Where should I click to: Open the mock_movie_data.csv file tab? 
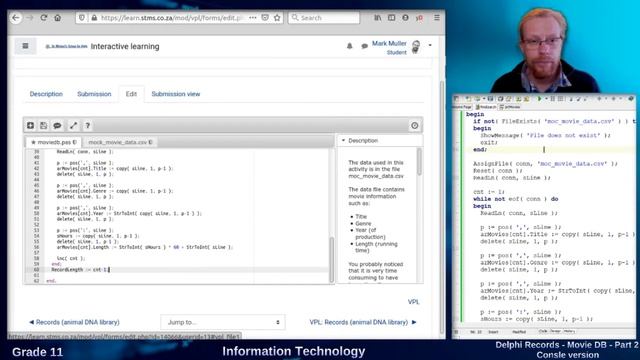tap(120, 142)
